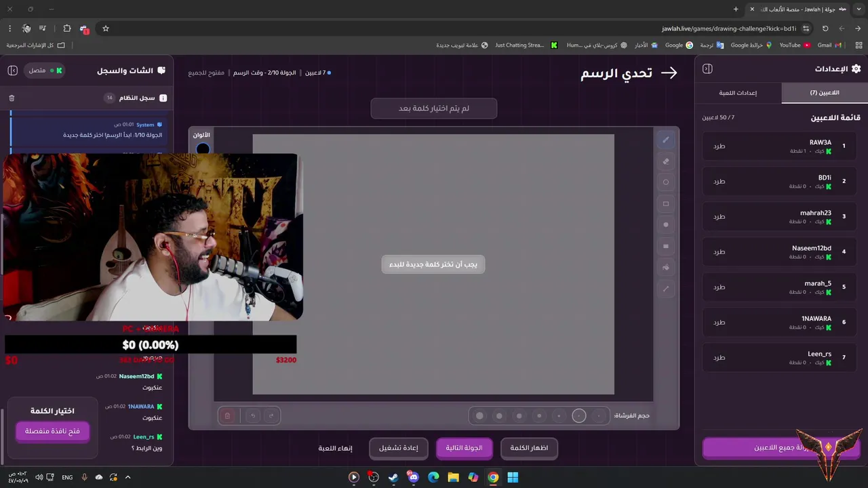Open the YouTube bookmark
Viewport: 868px width, 488px height.
[x=795, y=45]
